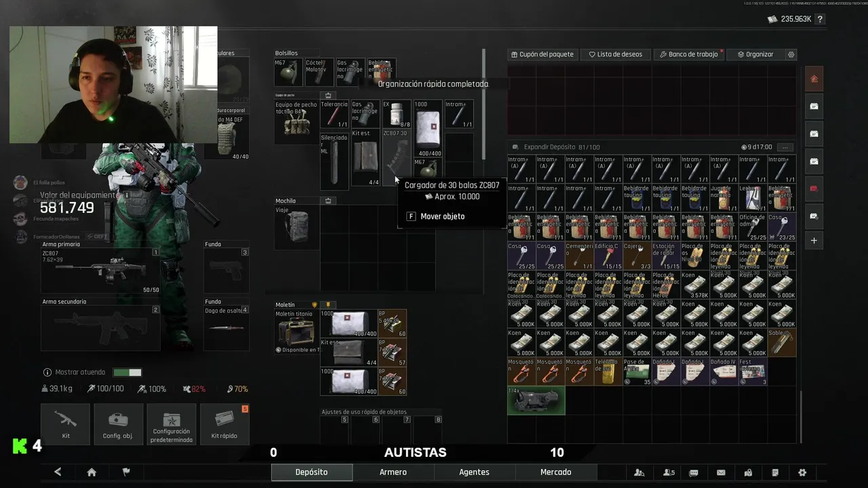
Task: Select the M67 grenade in Bolsillos
Action: 288,72
